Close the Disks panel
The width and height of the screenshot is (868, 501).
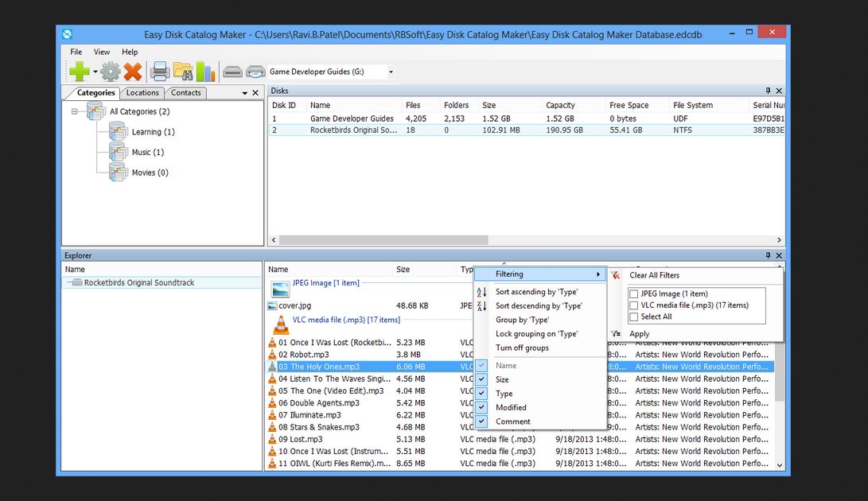click(x=779, y=90)
